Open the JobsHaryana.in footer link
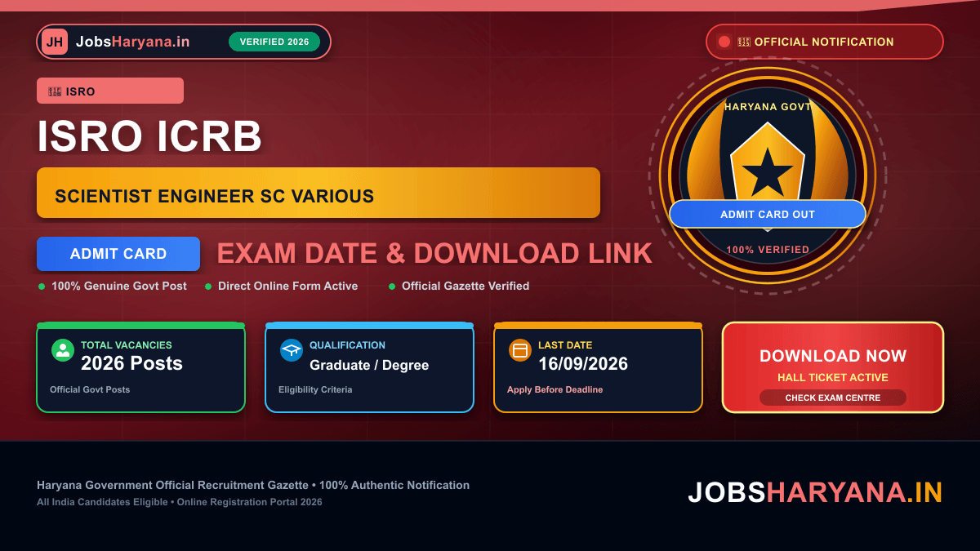This screenshot has height=551, width=980. coord(815,492)
